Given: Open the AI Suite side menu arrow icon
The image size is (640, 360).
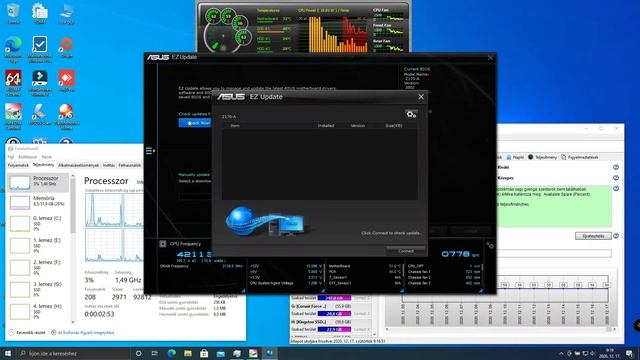Looking at the screenshot, I should tap(150, 151).
